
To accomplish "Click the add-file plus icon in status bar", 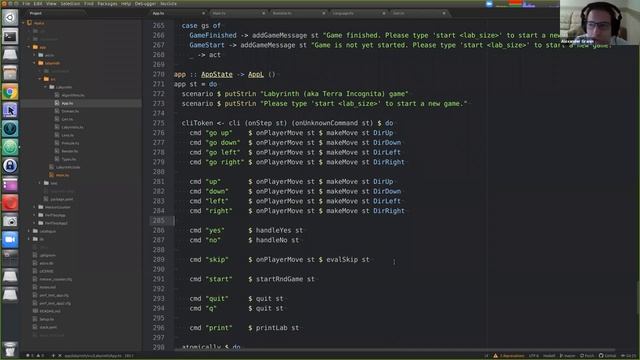I will pos(53,356).
